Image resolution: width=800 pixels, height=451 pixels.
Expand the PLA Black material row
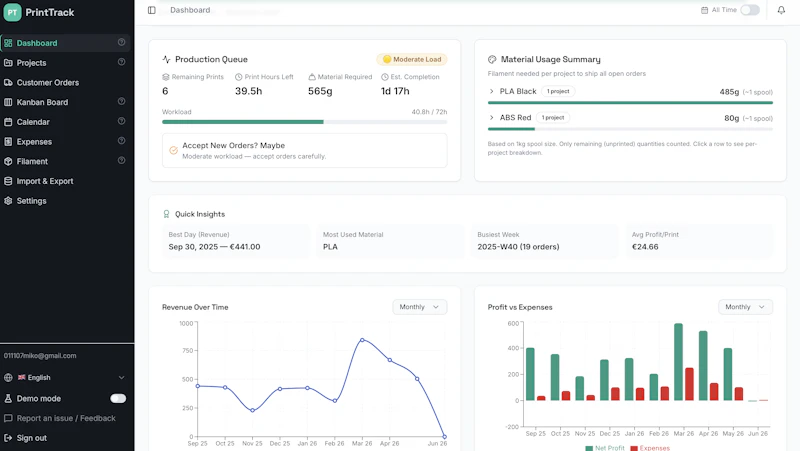pyautogui.click(x=630, y=92)
